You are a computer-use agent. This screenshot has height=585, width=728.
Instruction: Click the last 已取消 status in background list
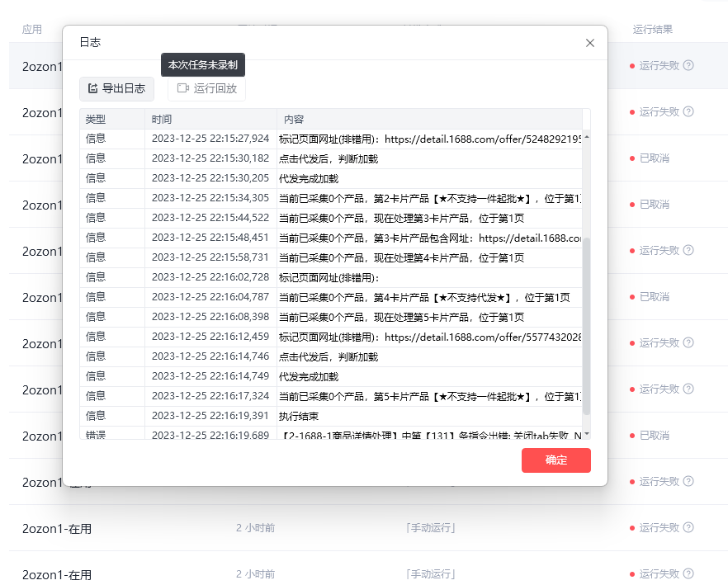655,436
